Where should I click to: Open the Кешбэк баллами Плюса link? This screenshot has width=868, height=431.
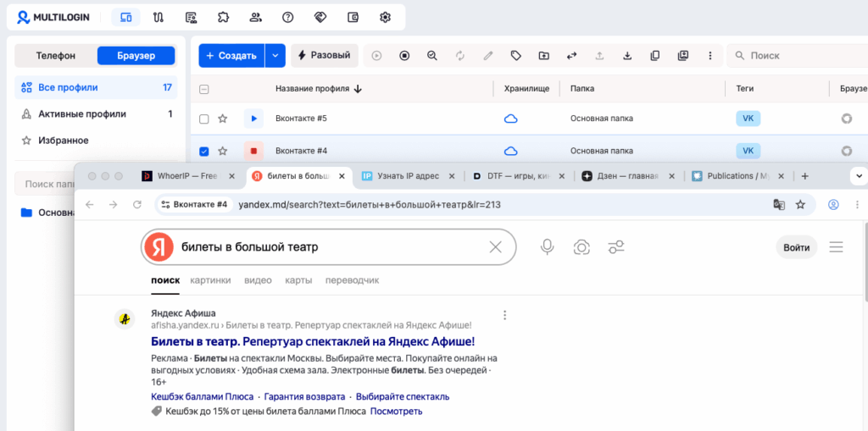pos(202,396)
